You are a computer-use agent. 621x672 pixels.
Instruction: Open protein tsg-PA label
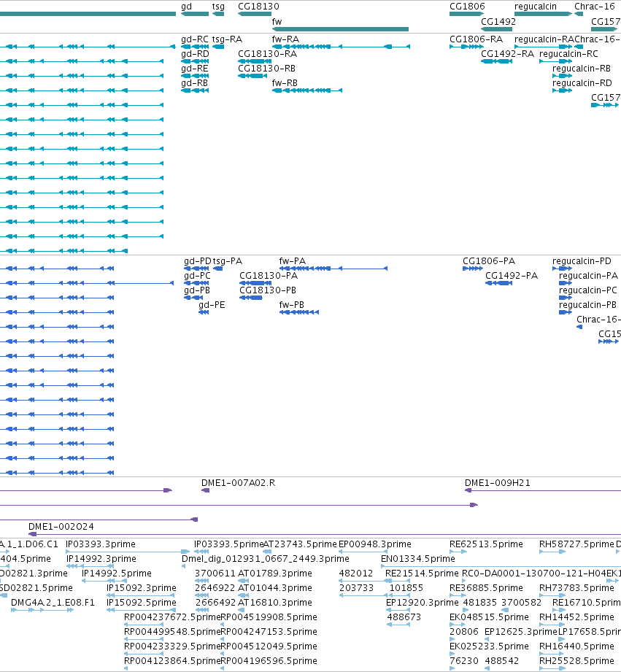tap(228, 261)
